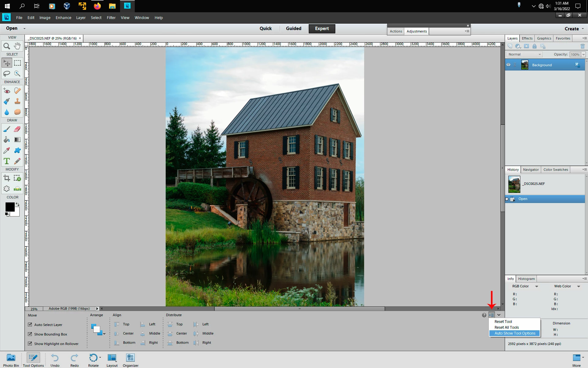588x368 pixels.
Task: Switch to Guided mode
Action: (x=293, y=29)
